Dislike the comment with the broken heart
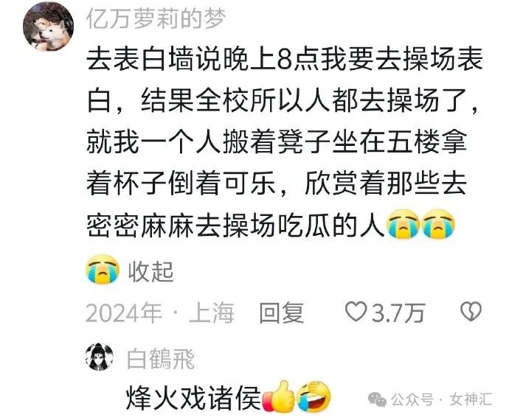Viewport: 509px width, 420px height. click(471, 312)
